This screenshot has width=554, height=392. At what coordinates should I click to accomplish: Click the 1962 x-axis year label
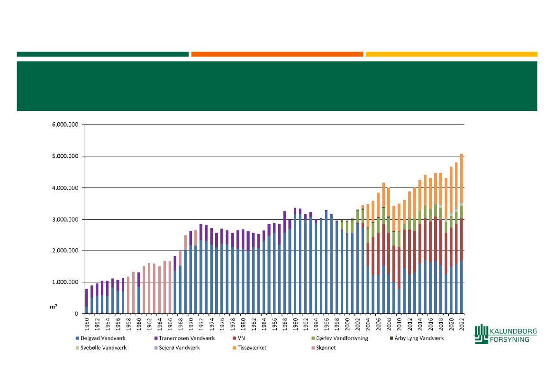pyautogui.click(x=149, y=324)
